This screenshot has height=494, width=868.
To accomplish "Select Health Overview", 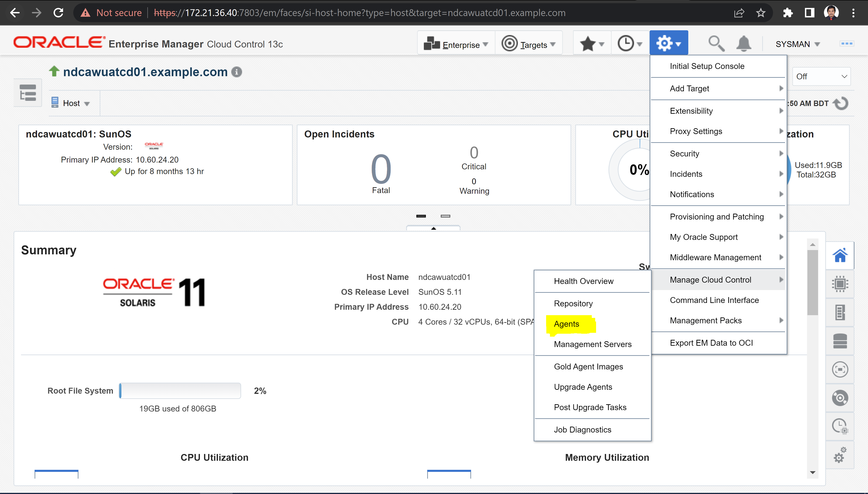I will click(x=592, y=281).
